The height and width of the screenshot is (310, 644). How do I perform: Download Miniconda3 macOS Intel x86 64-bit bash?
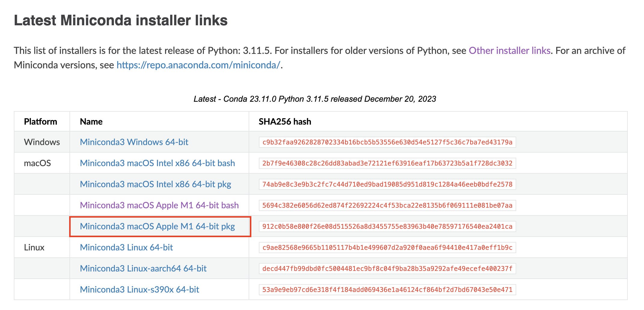158,163
